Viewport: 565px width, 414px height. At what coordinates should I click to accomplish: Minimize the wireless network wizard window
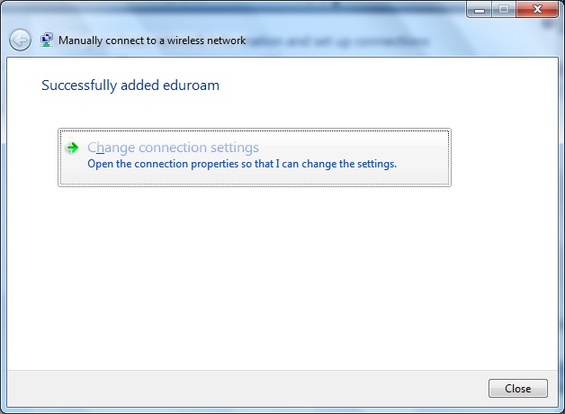pos(479,10)
